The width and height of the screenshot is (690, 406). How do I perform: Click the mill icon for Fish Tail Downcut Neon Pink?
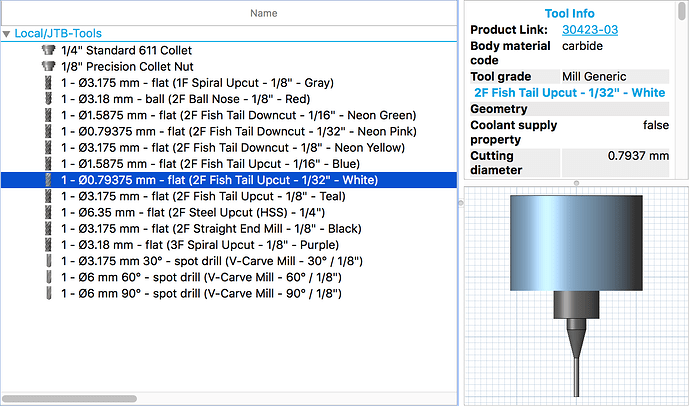[x=48, y=131]
